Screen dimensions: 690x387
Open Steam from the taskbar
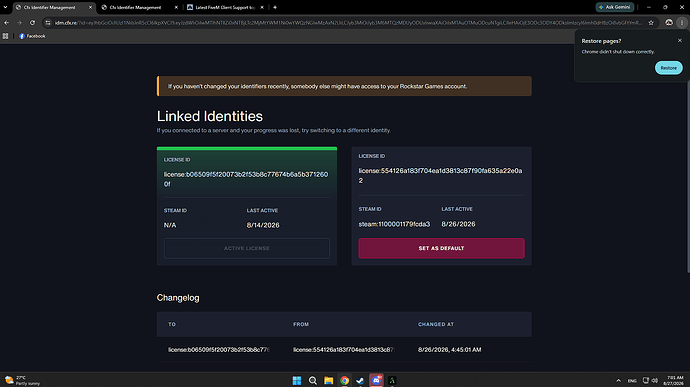[360, 380]
